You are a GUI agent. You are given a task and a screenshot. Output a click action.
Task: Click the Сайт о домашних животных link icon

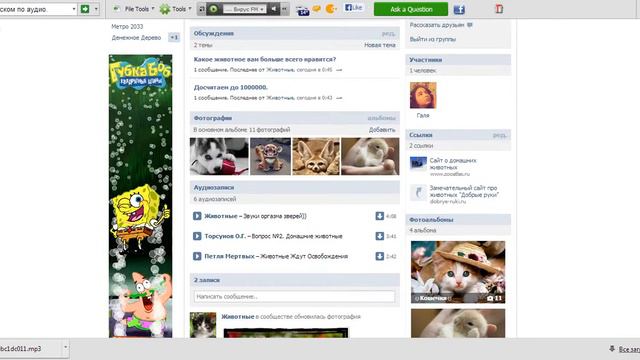click(418, 164)
